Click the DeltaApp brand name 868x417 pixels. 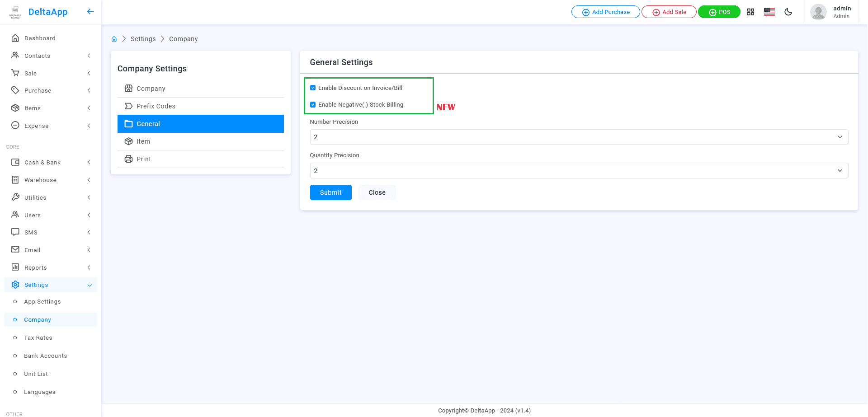(48, 12)
